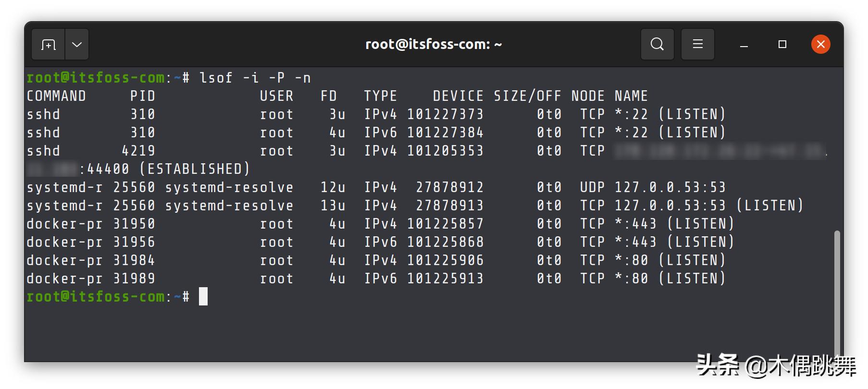Viewport: 868px width, 389px height.
Task: Open a new terminal tab
Action: click(48, 44)
